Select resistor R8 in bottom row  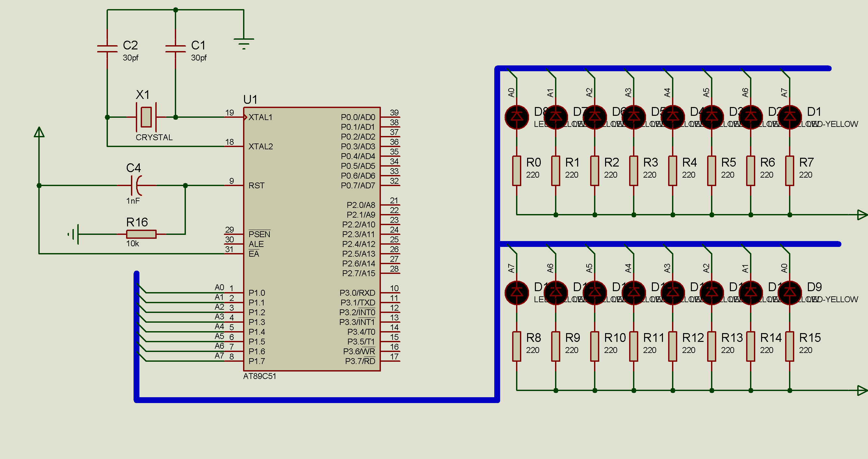517,346
